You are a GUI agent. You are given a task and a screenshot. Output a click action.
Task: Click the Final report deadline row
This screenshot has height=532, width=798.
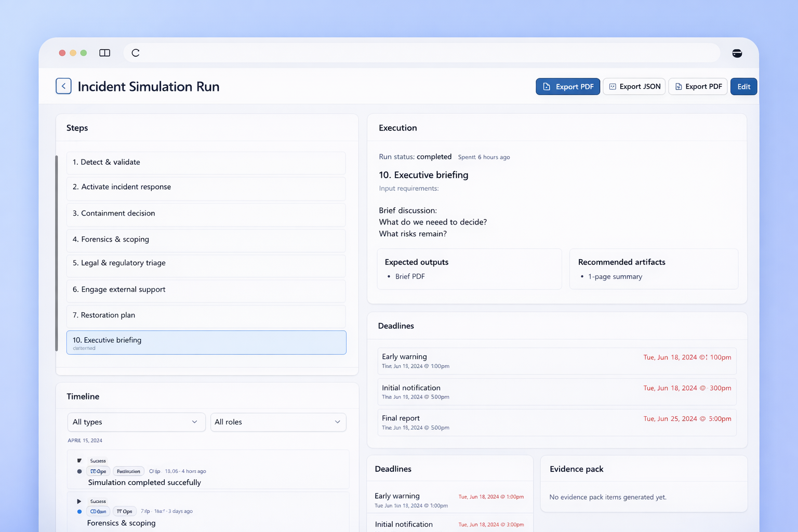(556, 422)
